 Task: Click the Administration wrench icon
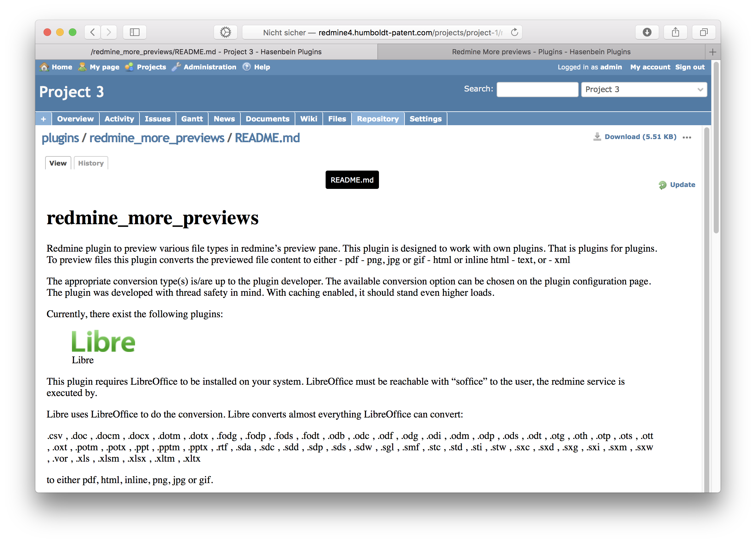tap(176, 67)
